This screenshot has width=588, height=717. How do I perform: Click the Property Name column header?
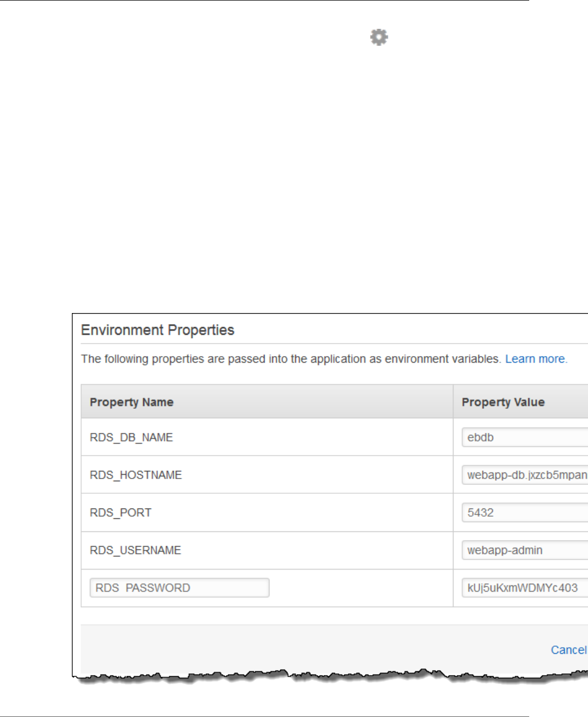point(131,402)
